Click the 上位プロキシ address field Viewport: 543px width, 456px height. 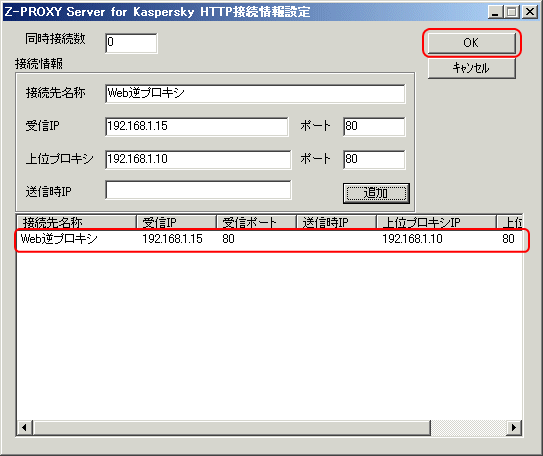click(198, 160)
